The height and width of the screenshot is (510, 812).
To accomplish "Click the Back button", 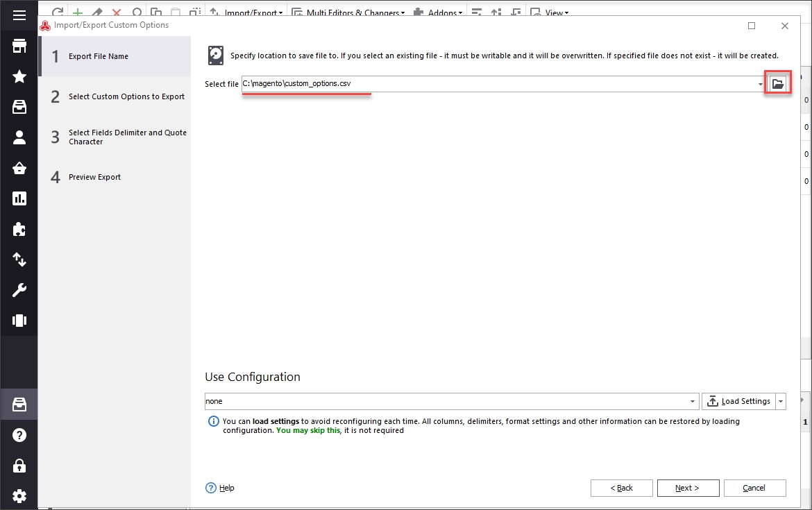I will tap(621, 488).
